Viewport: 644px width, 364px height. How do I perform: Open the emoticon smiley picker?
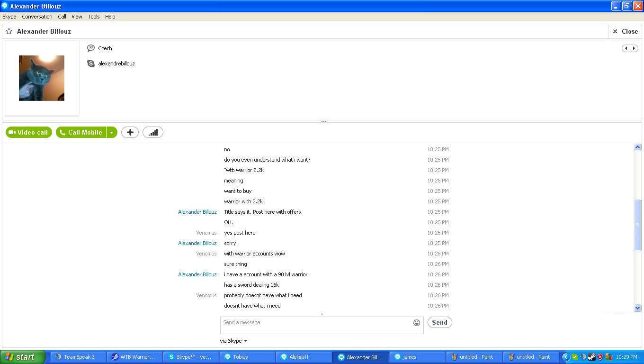tap(417, 323)
